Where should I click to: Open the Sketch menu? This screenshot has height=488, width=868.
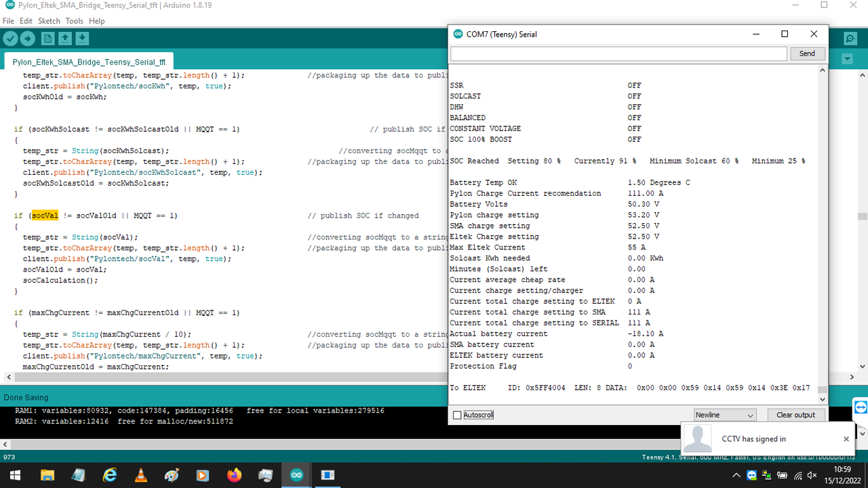point(49,21)
